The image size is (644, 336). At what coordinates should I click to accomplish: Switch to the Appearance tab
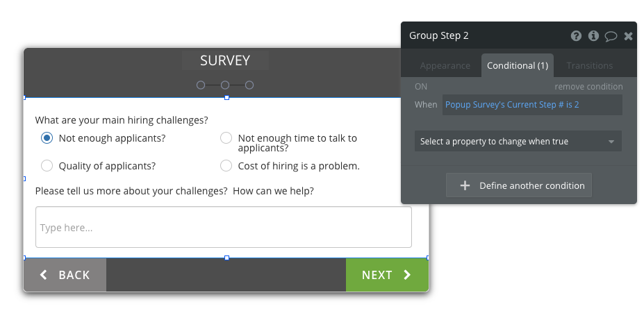tap(445, 66)
